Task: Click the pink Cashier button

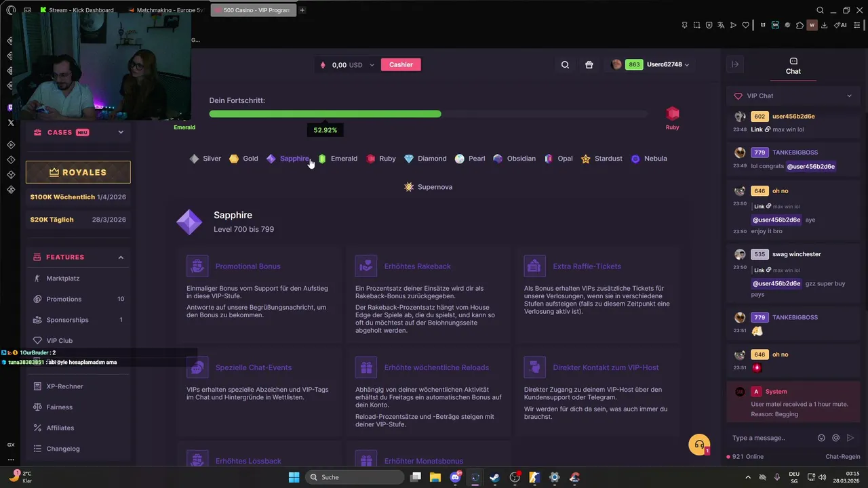Action: click(x=401, y=65)
